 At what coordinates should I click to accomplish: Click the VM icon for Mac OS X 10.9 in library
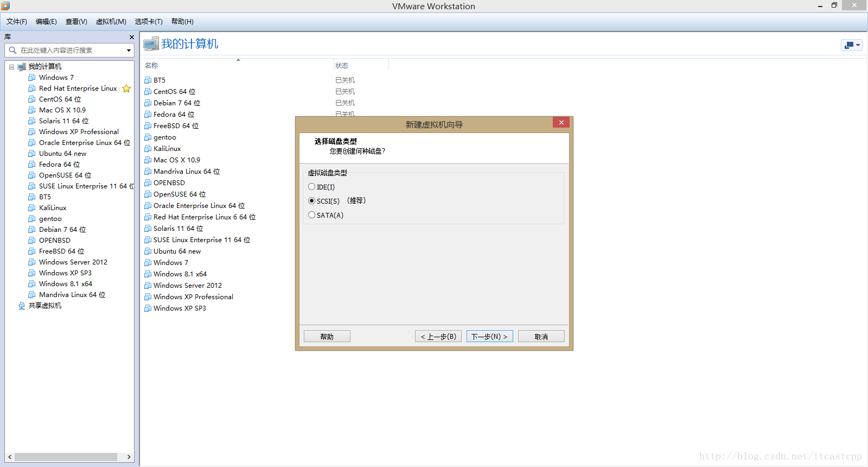32,110
